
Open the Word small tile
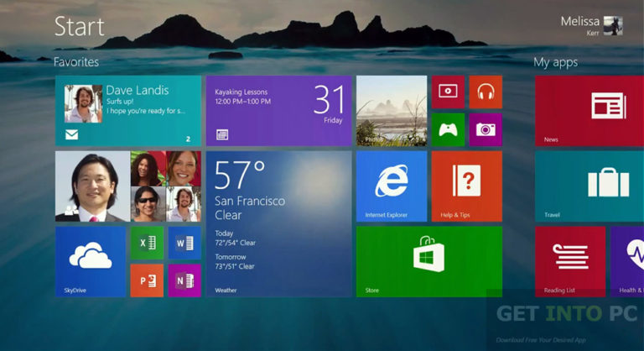[x=184, y=243]
